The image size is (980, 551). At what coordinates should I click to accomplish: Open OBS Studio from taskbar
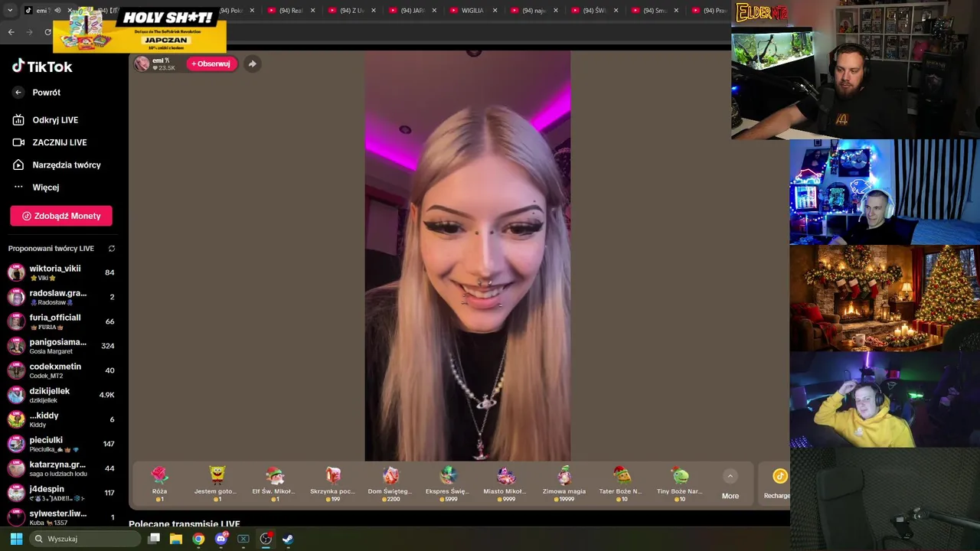[x=266, y=539]
